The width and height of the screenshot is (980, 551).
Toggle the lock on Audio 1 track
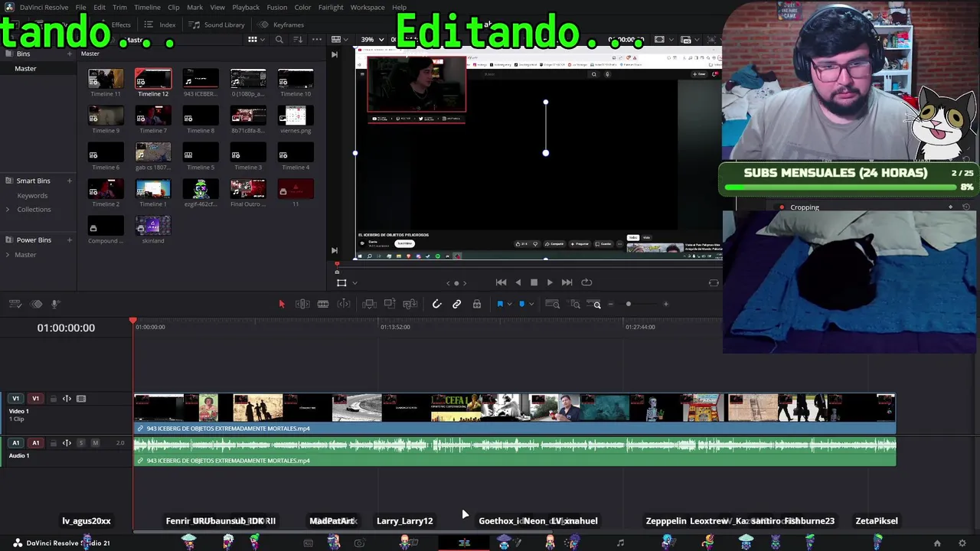pos(53,443)
